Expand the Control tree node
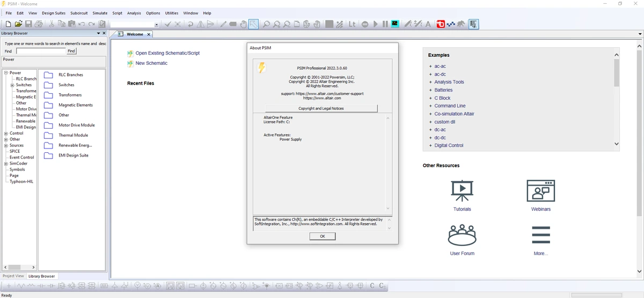 pyautogui.click(x=5, y=133)
